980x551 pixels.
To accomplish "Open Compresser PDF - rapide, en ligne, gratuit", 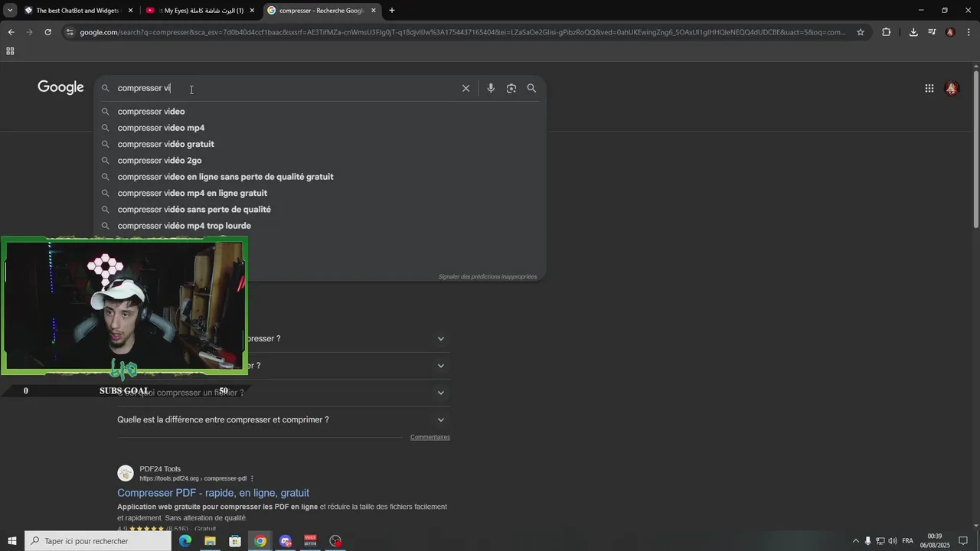I will tap(213, 493).
